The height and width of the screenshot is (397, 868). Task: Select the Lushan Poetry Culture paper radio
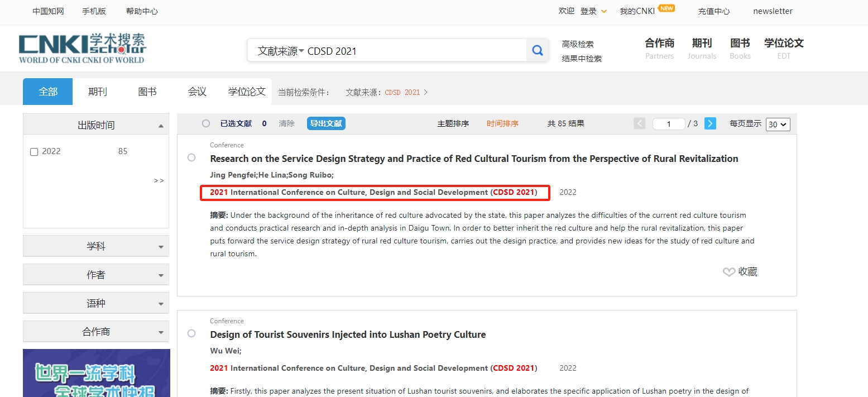pyautogui.click(x=191, y=333)
